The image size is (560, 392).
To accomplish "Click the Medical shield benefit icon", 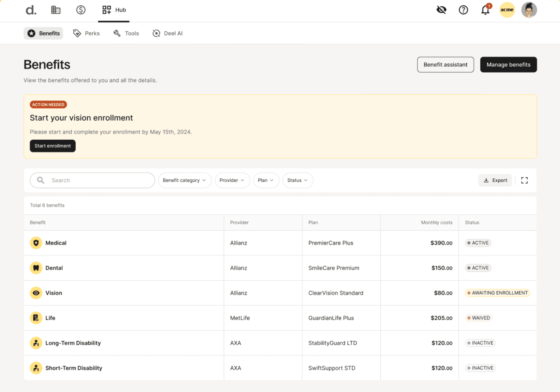I will (36, 243).
